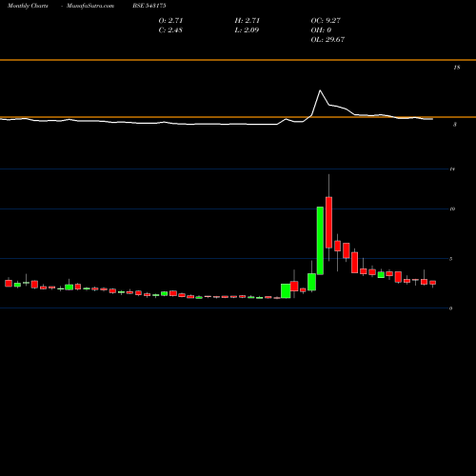This screenshot has height=476, width=476.
Task: Click the first red candlestick on the left
Action: tap(9, 283)
